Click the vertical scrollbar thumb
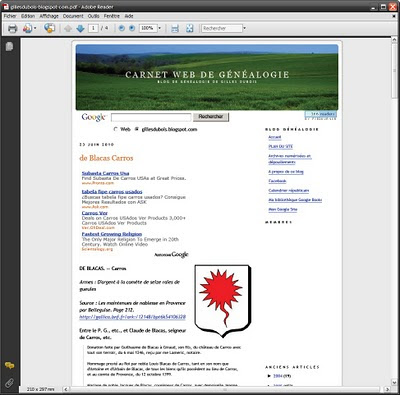 394,71
